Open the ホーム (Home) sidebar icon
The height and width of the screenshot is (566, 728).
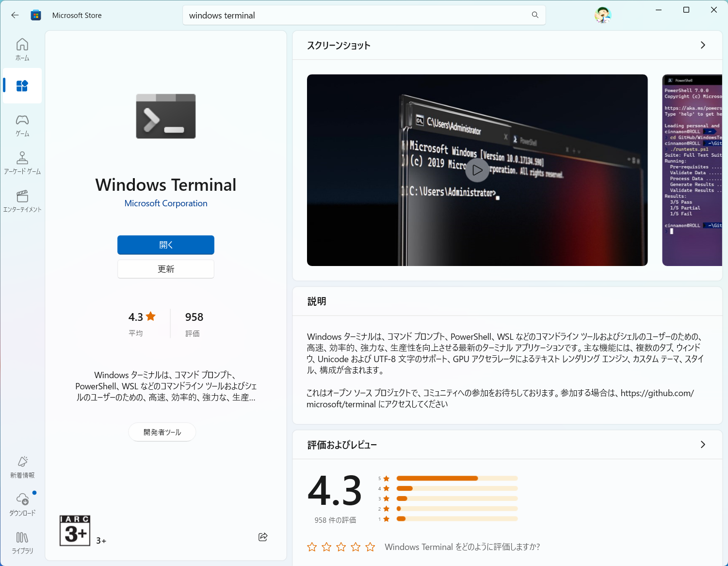(22, 50)
